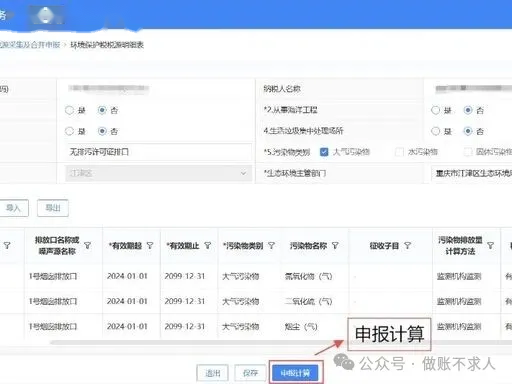Click 监测机构监测 in the 氮氧化物 row

[459, 276]
